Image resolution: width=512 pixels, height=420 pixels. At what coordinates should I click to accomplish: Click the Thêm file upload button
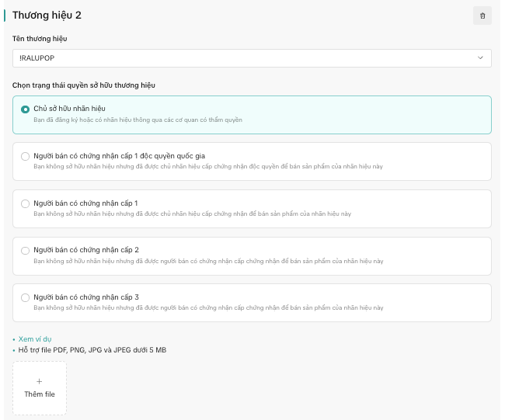click(x=40, y=387)
